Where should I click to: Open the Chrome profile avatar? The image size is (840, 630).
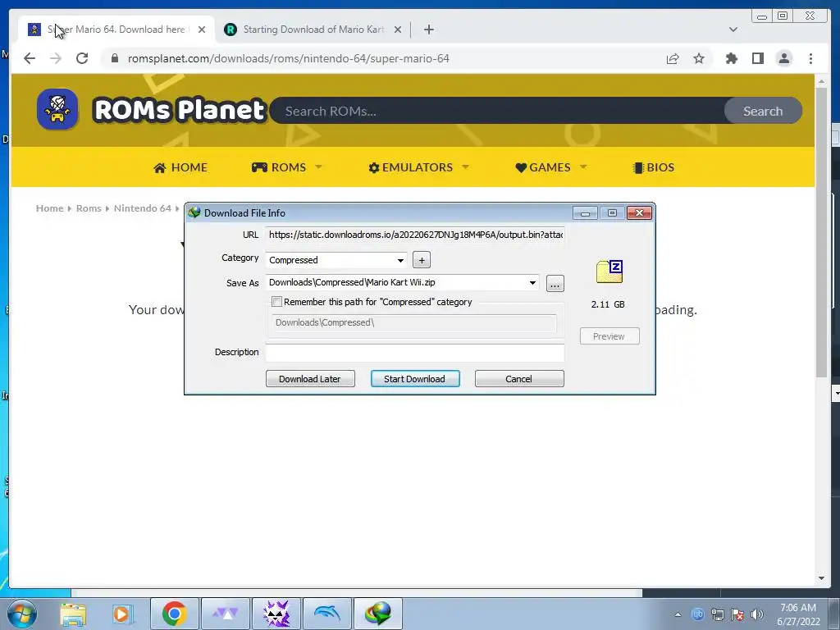click(783, 58)
